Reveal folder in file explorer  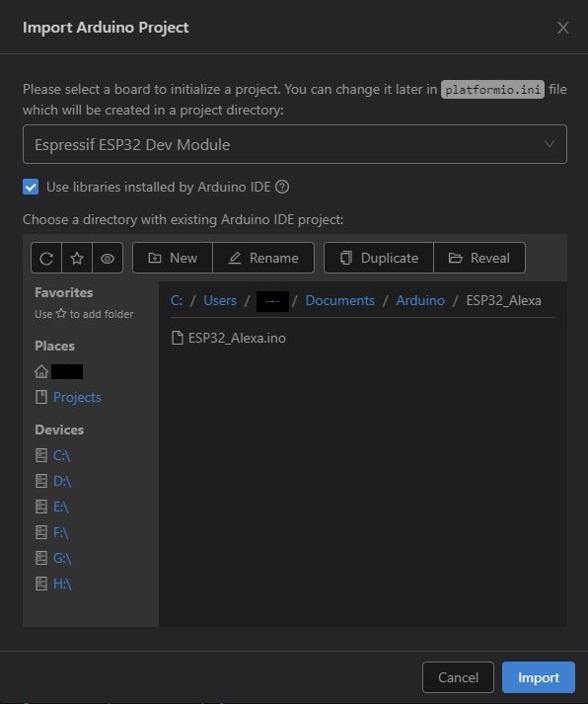[479, 258]
